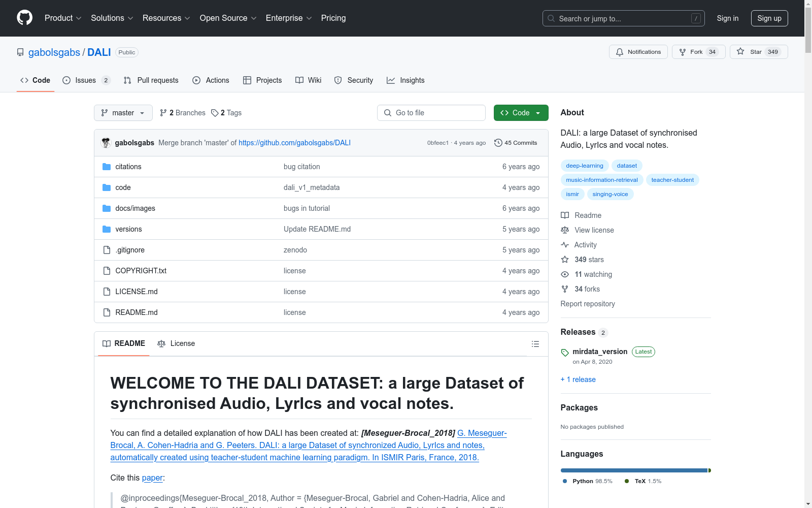
Task: Open the gabolsgabs owner profile link
Action: 54,52
